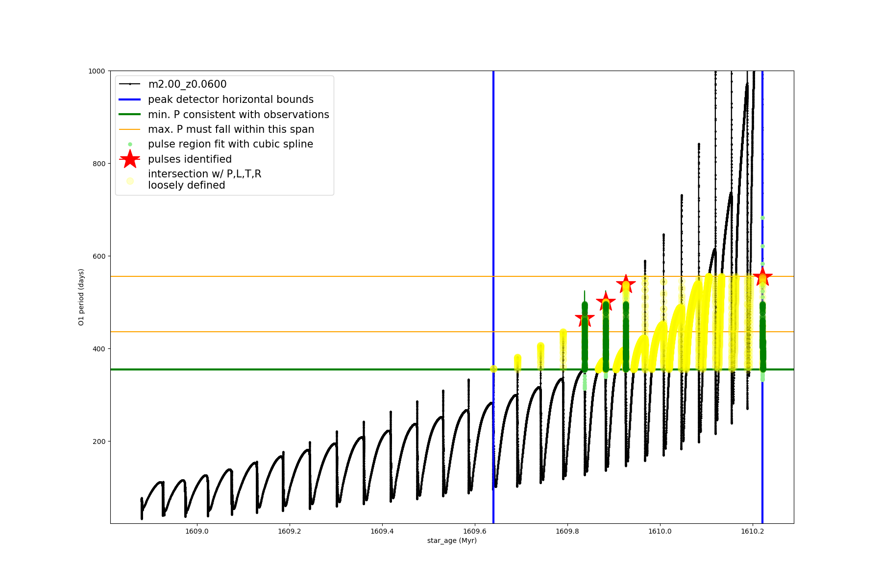This screenshot has width=882, height=588.
Task: Click the "peak detector horizontal bounds" legend label
Action: click(231, 99)
